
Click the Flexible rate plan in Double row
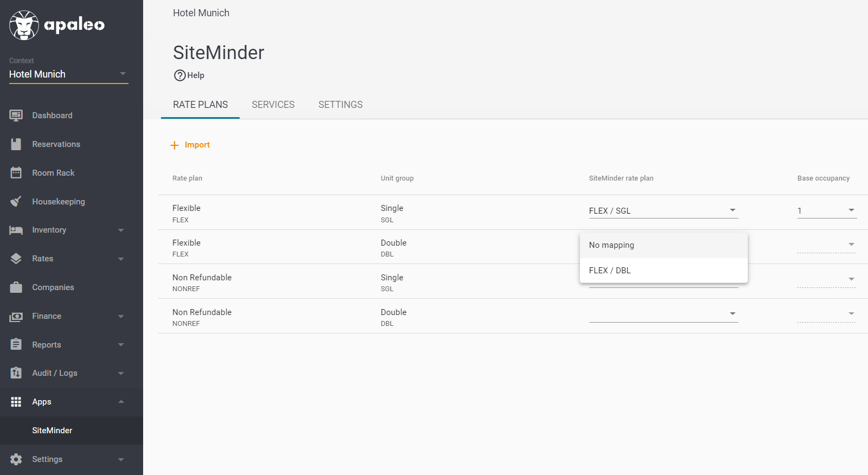click(187, 243)
